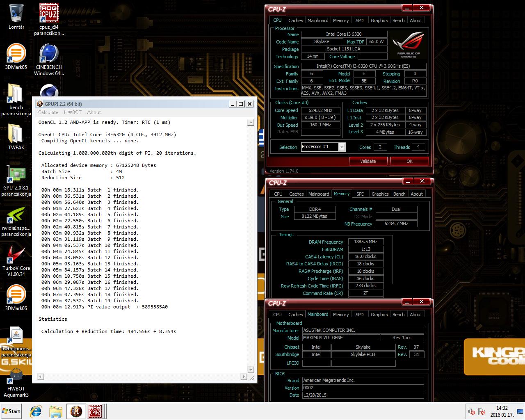Open Bench tab in middle CPU-Z window
525x420 pixels.
tap(399, 194)
